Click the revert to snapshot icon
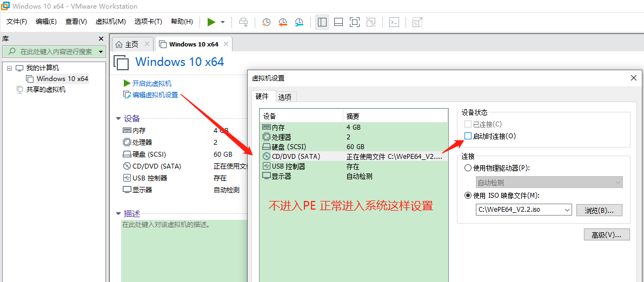Viewport: 644px width, 282px height. (x=283, y=22)
